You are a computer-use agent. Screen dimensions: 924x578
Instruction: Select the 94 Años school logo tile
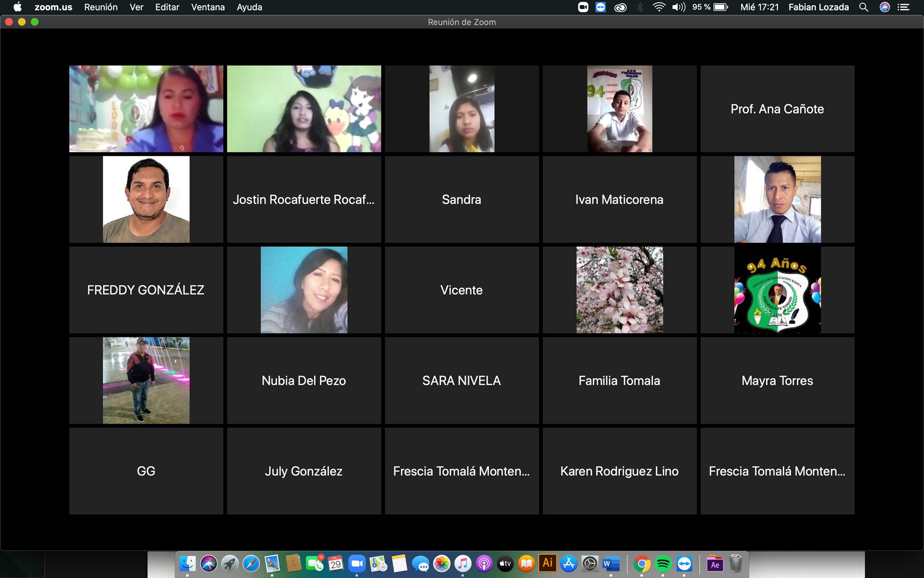[x=777, y=290]
